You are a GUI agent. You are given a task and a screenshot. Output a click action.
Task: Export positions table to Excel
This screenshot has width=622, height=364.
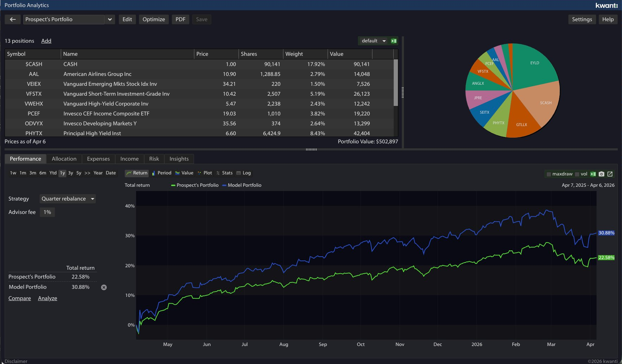point(394,41)
